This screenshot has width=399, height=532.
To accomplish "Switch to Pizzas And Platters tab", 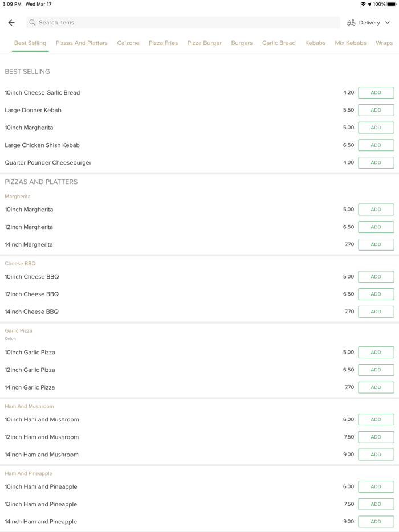I will pyautogui.click(x=82, y=43).
